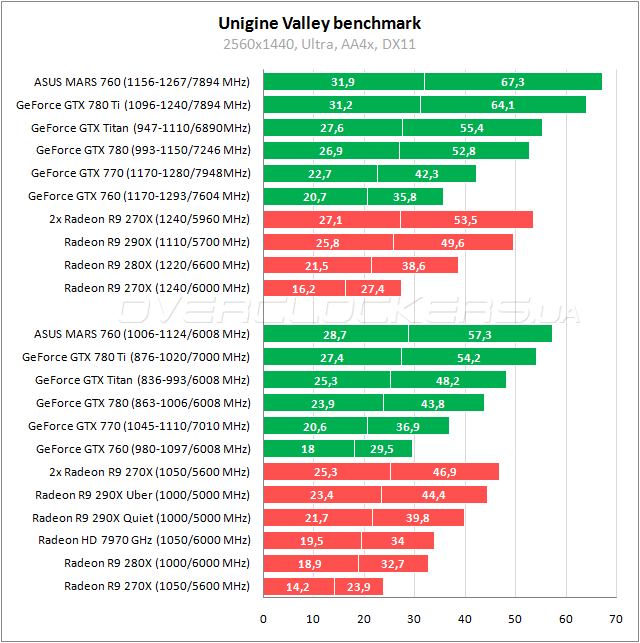640x643 pixels.
Task: Click the Unigine Valley benchmark chart title
Action: [320, 23]
